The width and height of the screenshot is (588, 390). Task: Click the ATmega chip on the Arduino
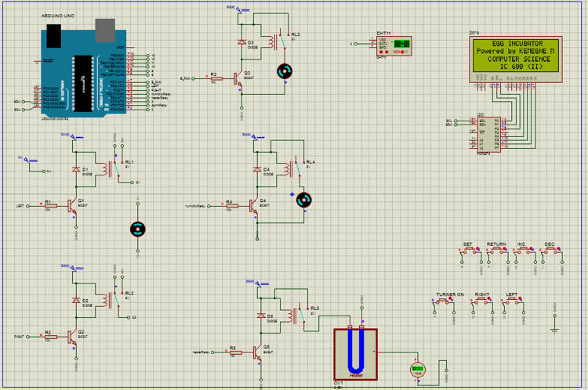point(82,84)
